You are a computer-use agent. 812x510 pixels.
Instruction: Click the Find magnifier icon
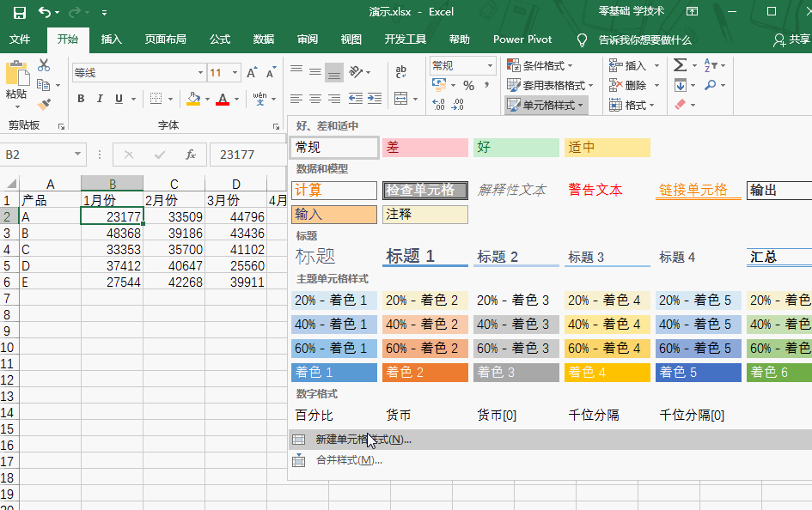(711, 85)
